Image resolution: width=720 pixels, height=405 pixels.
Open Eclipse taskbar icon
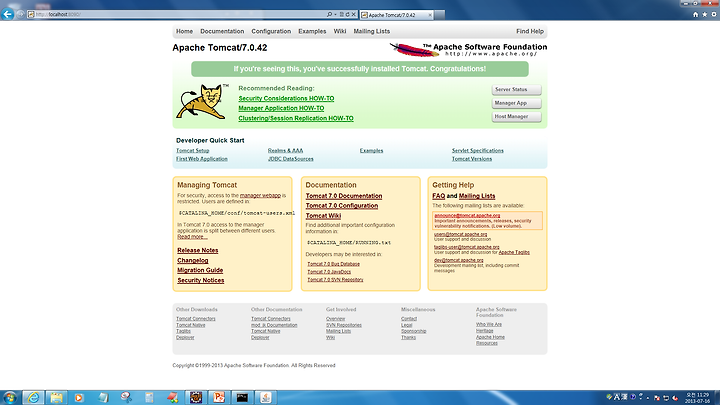[x=196, y=397]
